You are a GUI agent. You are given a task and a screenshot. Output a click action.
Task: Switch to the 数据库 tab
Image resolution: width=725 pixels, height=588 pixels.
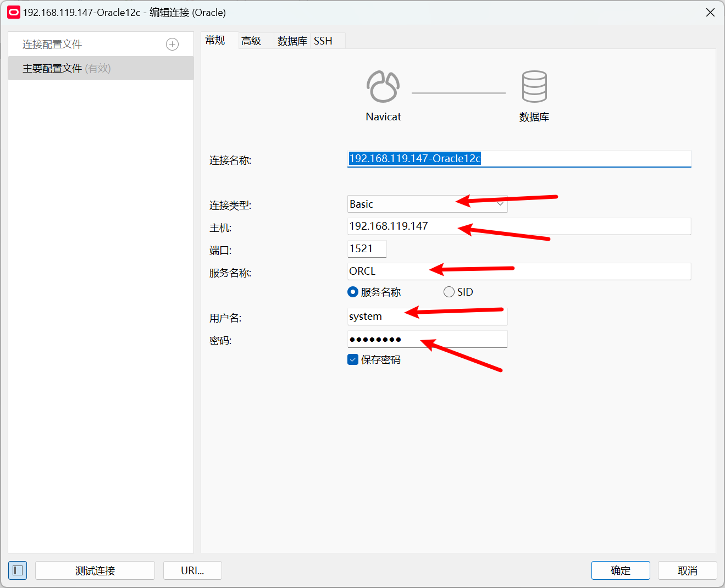[292, 41]
